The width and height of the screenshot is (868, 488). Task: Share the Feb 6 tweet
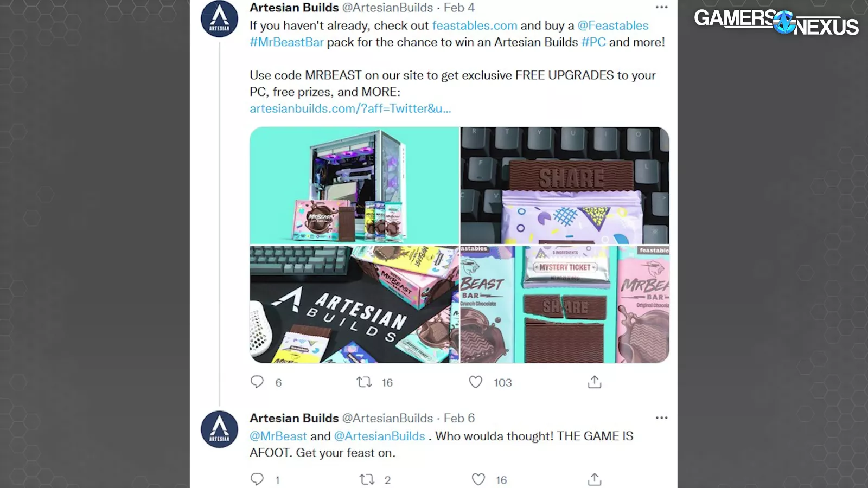pyautogui.click(x=595, y=479)
